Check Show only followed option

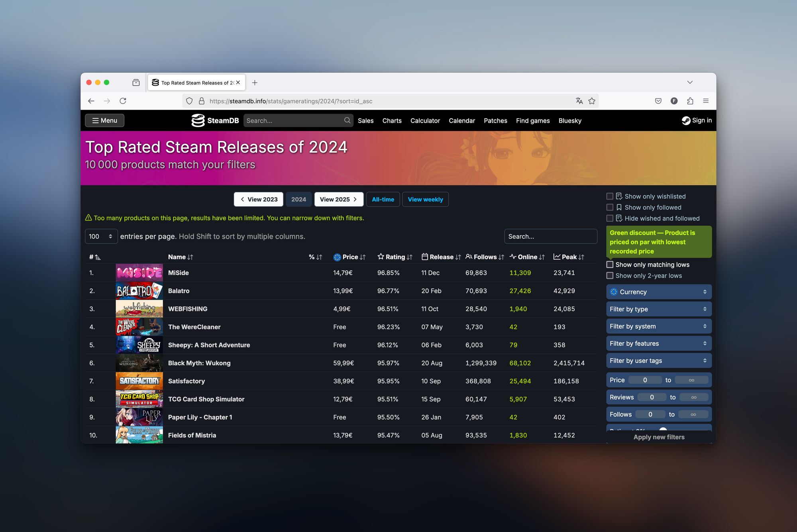[x=610, y=207]
